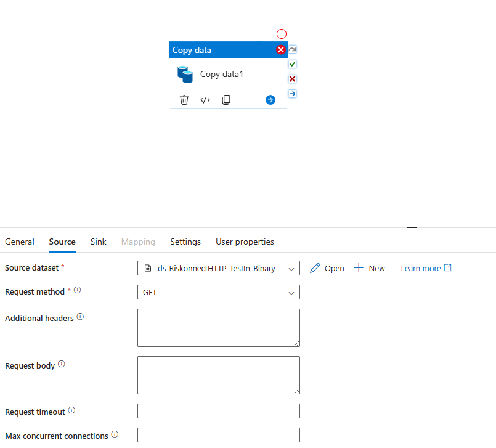The height and width of the screenshot is (448, 496).
Task: Open the Request method GET dropdown
Action: pos(219,292)
